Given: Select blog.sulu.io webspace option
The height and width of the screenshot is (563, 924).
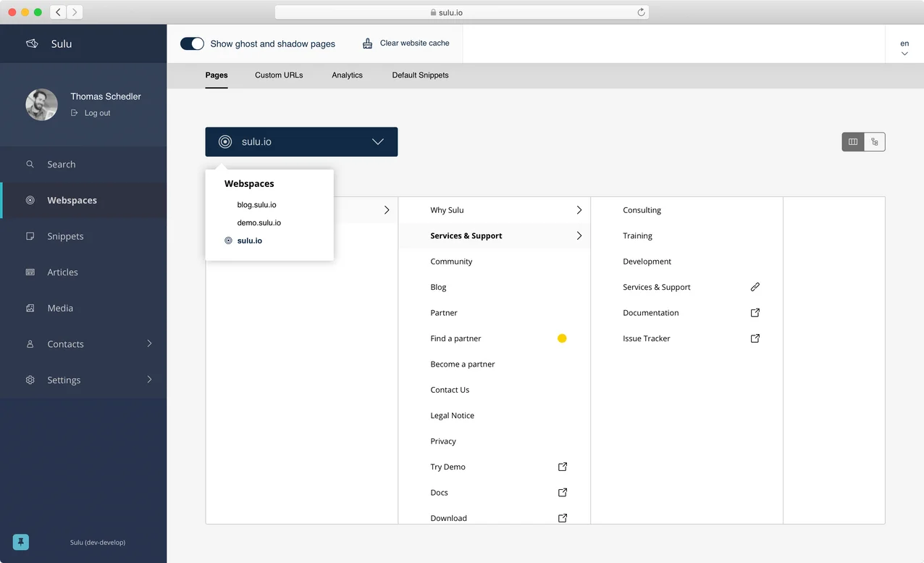Looking at the screenshot, I should (256, 205).
